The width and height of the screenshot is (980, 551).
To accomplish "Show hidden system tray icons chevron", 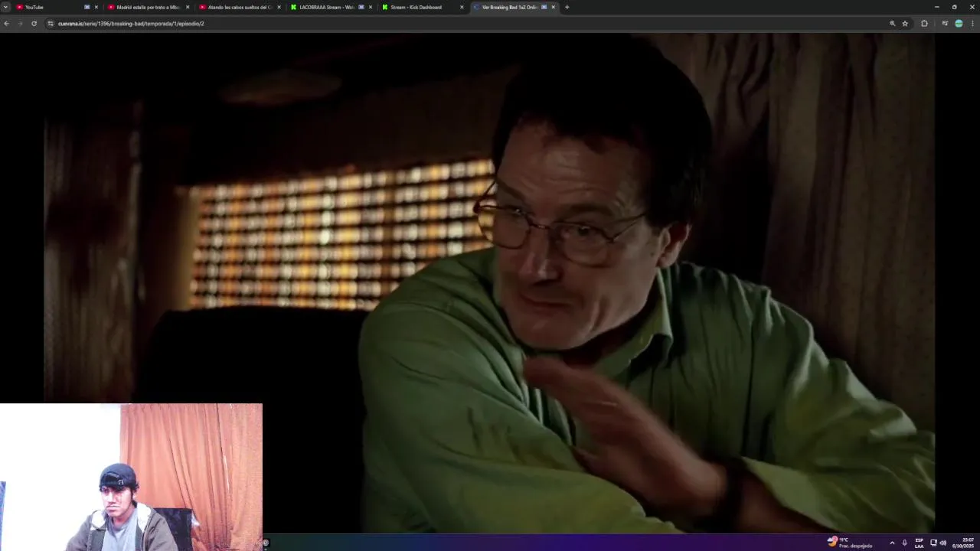I will coord(892,543).
